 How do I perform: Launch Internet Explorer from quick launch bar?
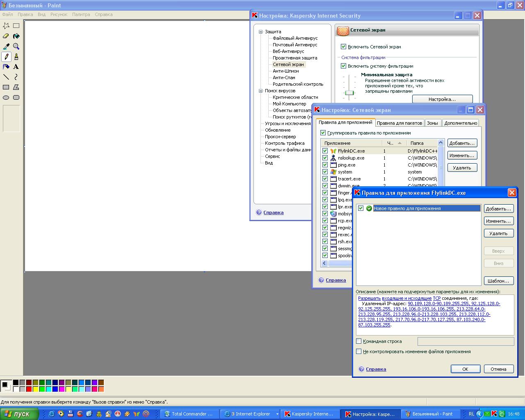coord(51,414)
